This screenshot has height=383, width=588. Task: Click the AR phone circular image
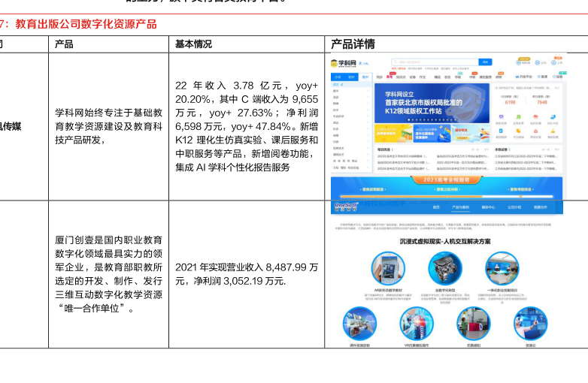pyautogui.click(x=388, y=268)
